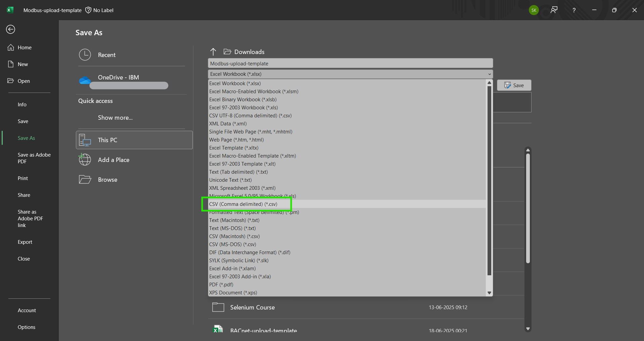
Task: Select Save in the left menu
Action: [x=23, y=121]
